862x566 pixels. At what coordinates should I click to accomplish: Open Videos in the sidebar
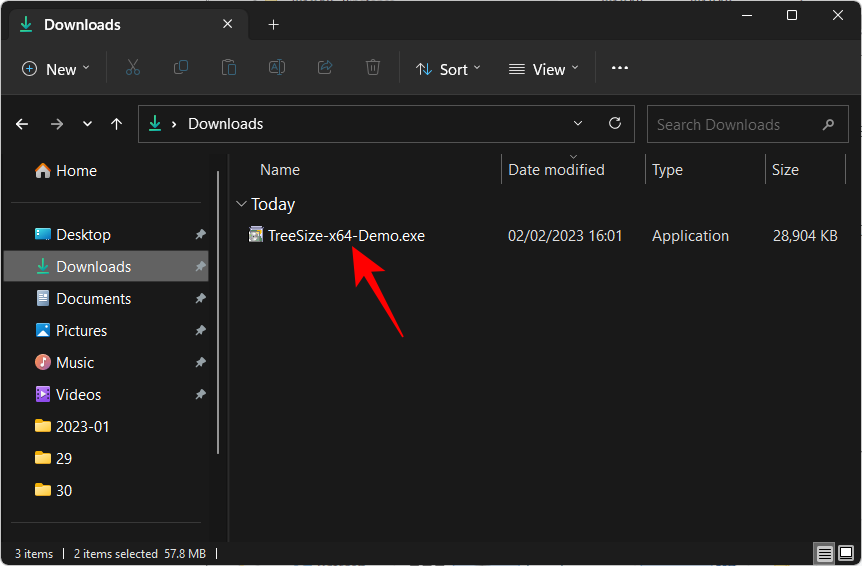click(x=106, y=394)
